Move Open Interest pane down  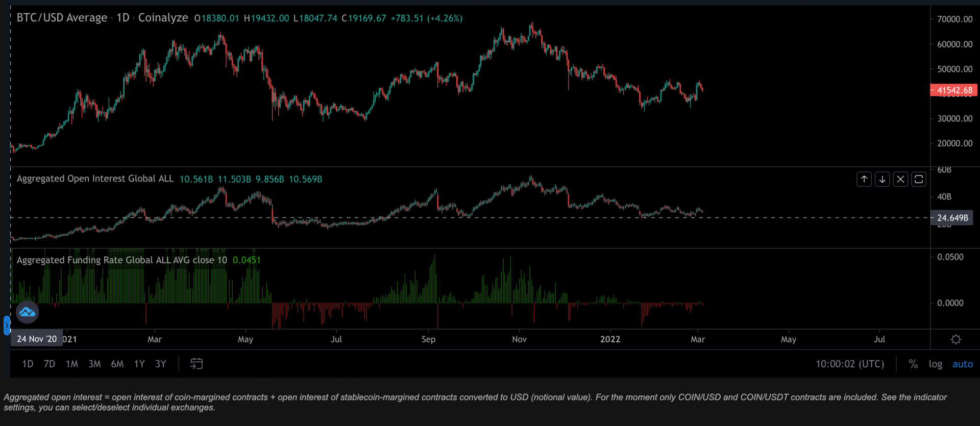[882, 179]
